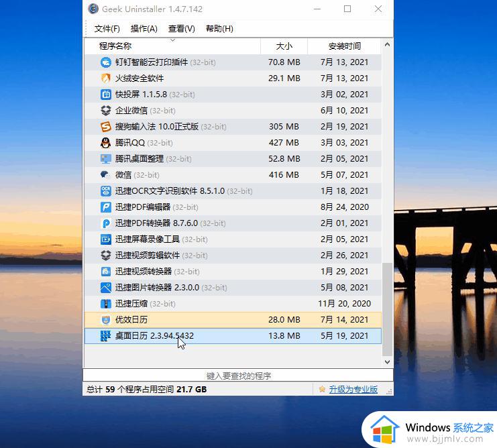
Task: Select the 快投屏 1.1.5.8 program name
Action: (x=141, y=95)
